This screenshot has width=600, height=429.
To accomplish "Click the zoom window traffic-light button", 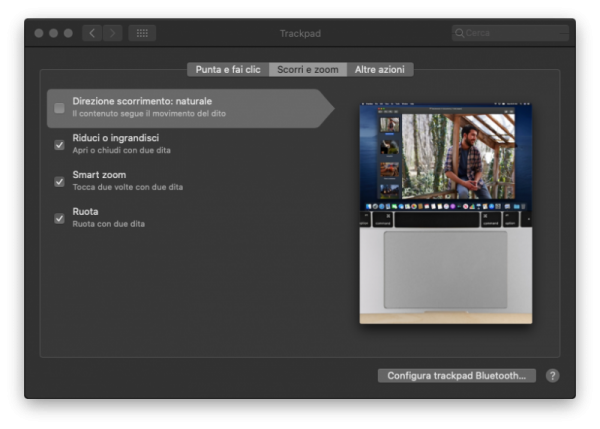I will coord(68,33).
